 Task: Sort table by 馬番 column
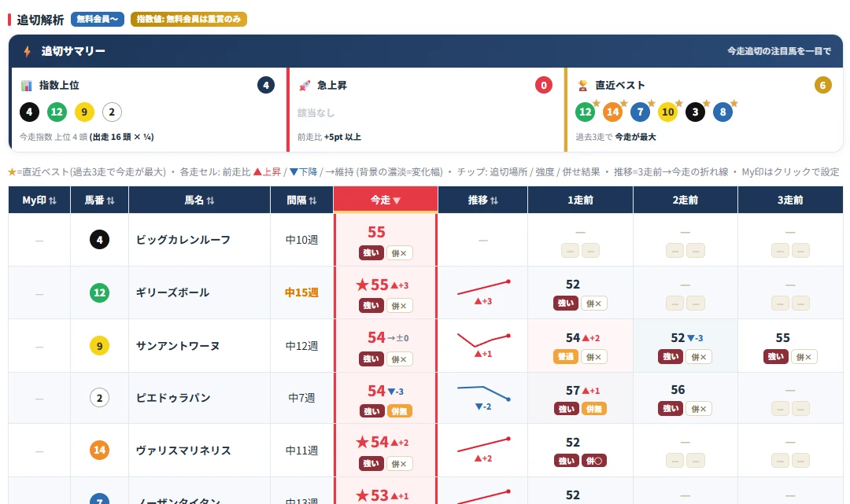(x=99, y=200)
